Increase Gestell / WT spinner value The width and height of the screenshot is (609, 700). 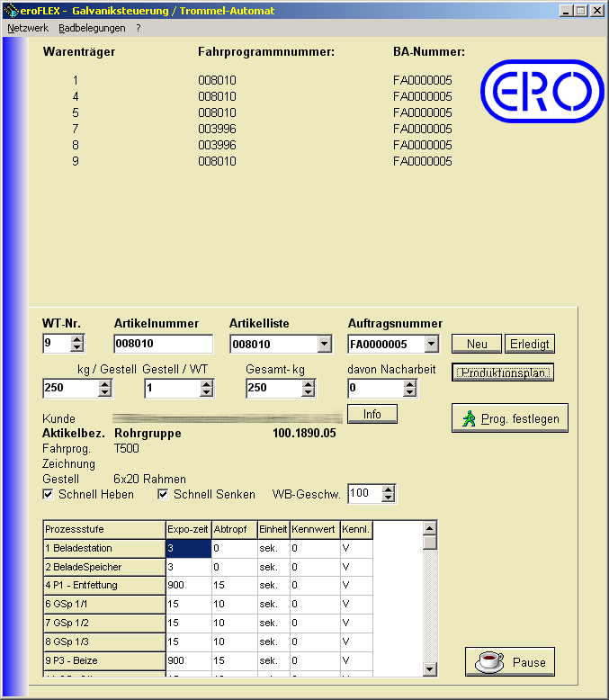click(207, 383)
